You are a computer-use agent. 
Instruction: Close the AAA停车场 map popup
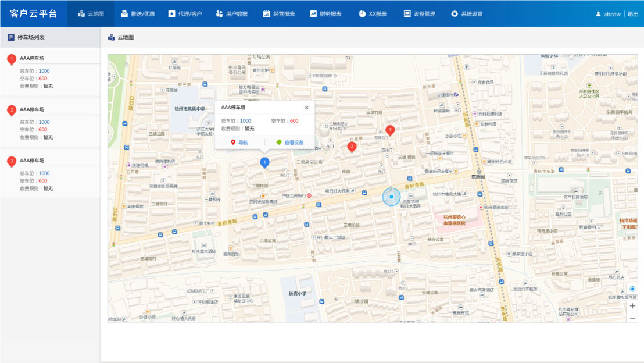[x=306, y=108]
